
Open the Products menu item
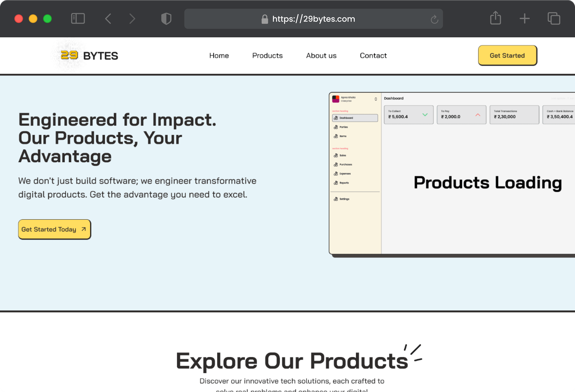pos(267,56)
